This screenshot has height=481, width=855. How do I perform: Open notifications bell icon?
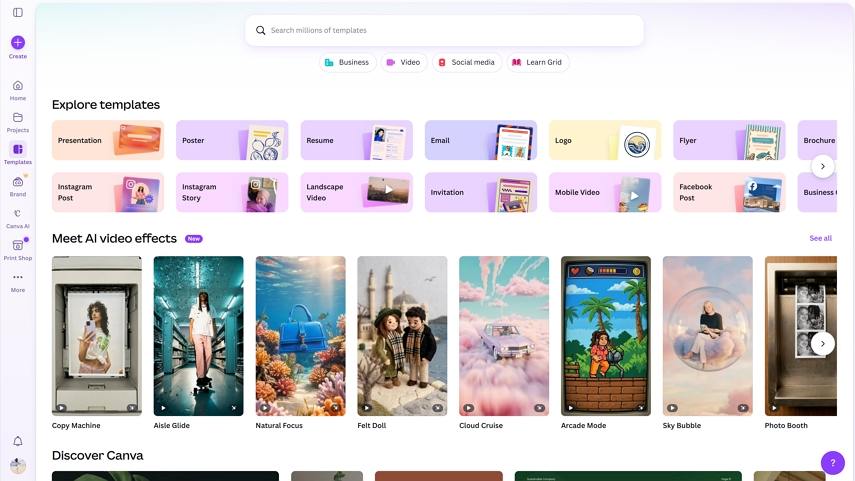pos(18,441)
